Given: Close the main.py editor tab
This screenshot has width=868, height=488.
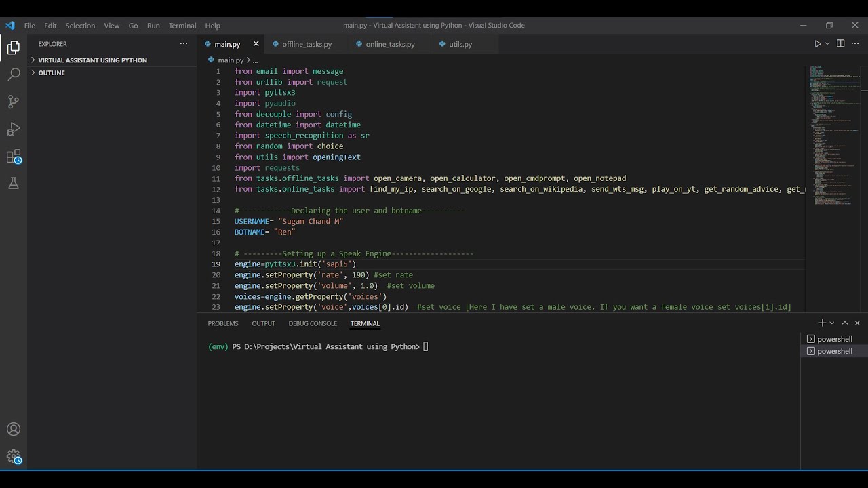Looking at the screenshot, I should click(x=256, y=44).
